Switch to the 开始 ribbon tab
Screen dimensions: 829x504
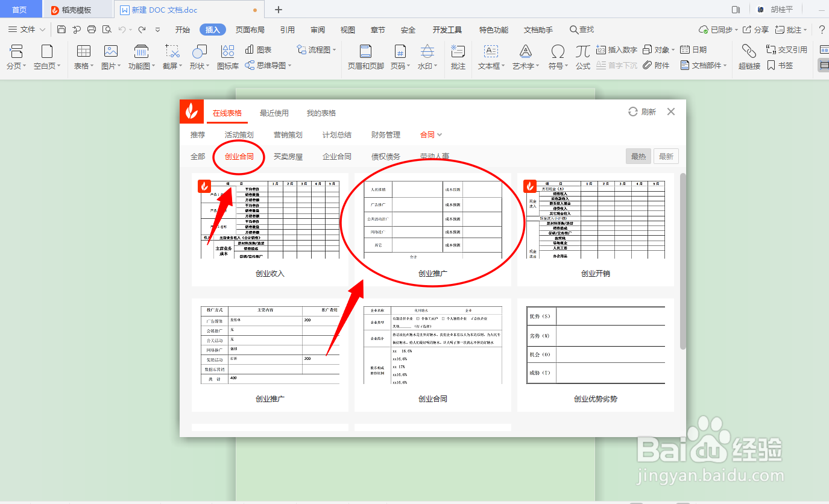pyautogui.click(x=183, y=30)
